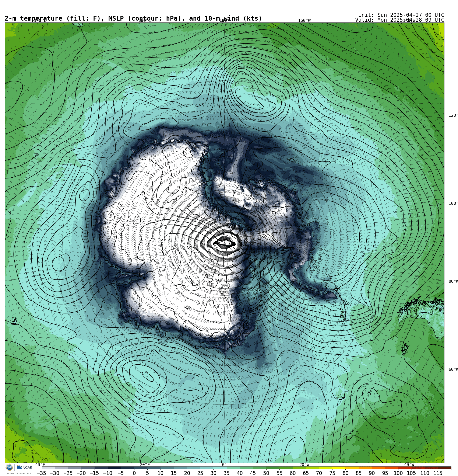The width and height of the screenshot is (458, 476).
Task: Pick the dark green swatch between 50 and 55
Action: click(x=273, y=468)
